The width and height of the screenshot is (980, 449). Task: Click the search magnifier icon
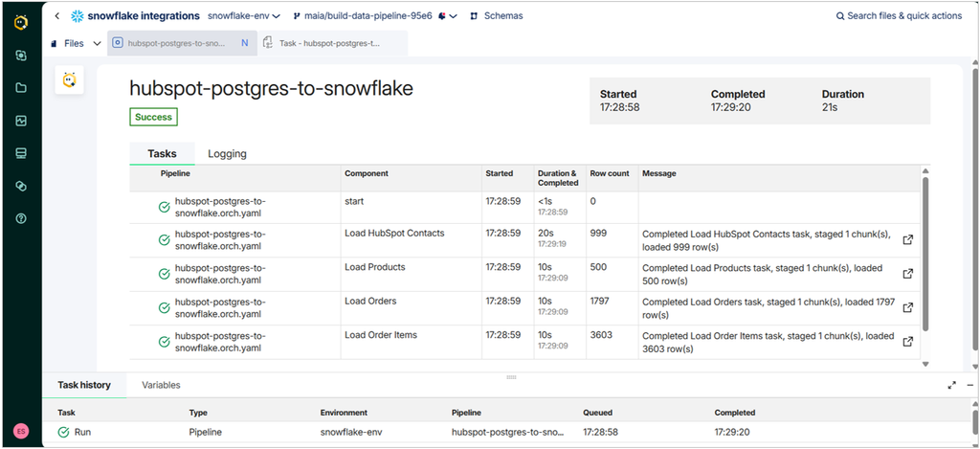[x=840, y=16]
